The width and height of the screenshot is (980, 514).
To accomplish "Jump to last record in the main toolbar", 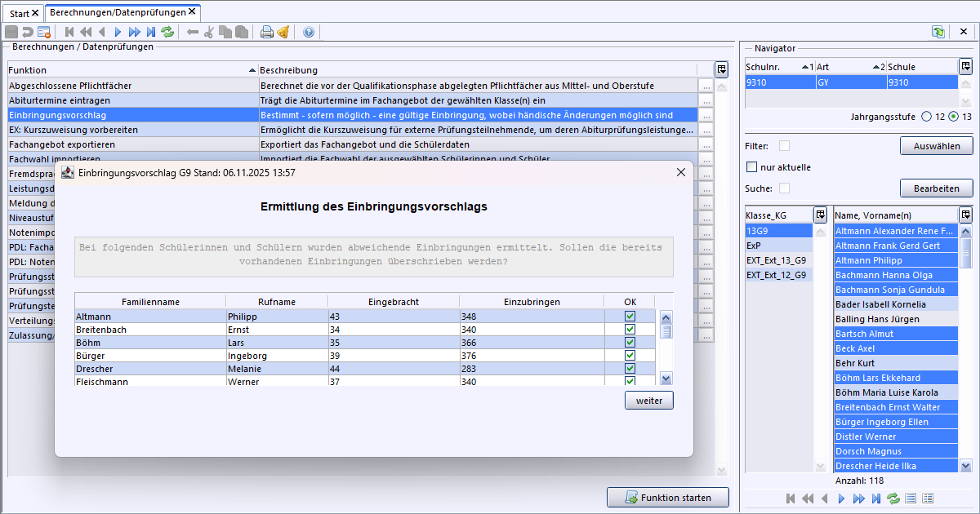I will tap(151, 32).
